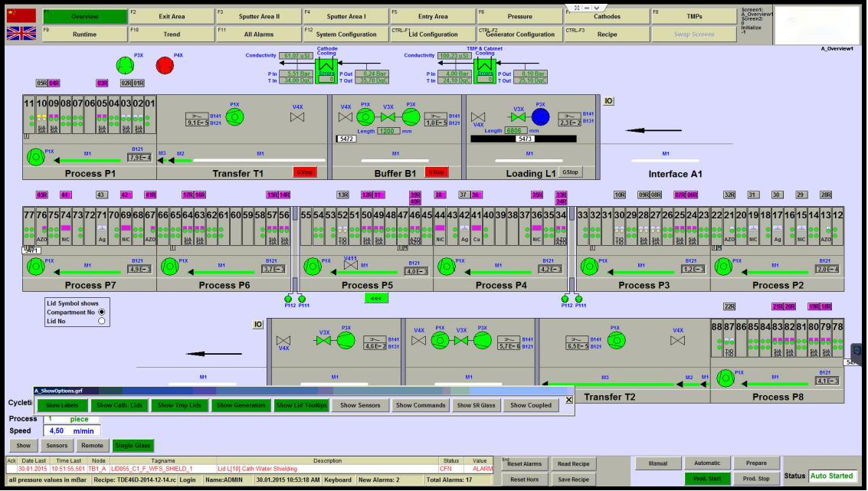Screen dimensions: 868x491
Task: Open the Sputter Area II screen
Action: [x=258, y=16]
